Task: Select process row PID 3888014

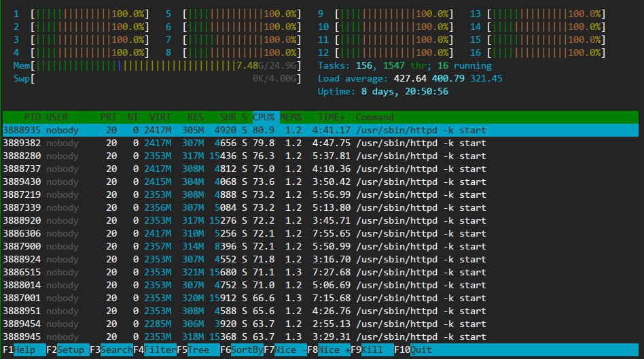Action: coord(321,285)
